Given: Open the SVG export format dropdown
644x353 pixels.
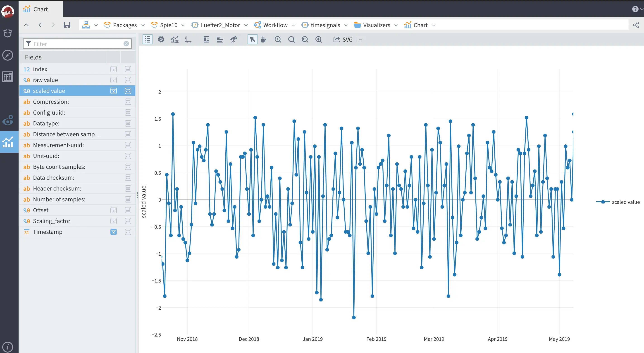Looking at the screenshot, I should coord(360,40).
